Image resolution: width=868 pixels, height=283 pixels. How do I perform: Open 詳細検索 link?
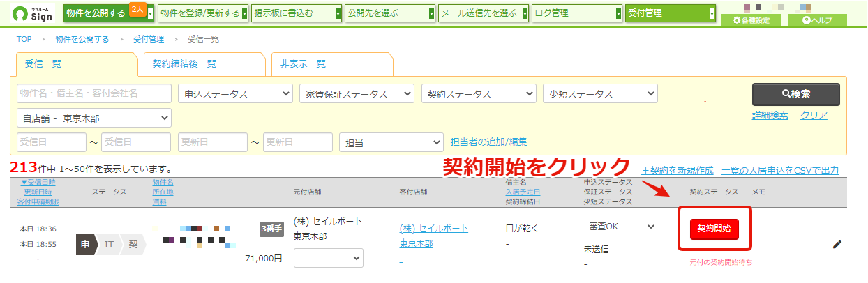[770, 115]
